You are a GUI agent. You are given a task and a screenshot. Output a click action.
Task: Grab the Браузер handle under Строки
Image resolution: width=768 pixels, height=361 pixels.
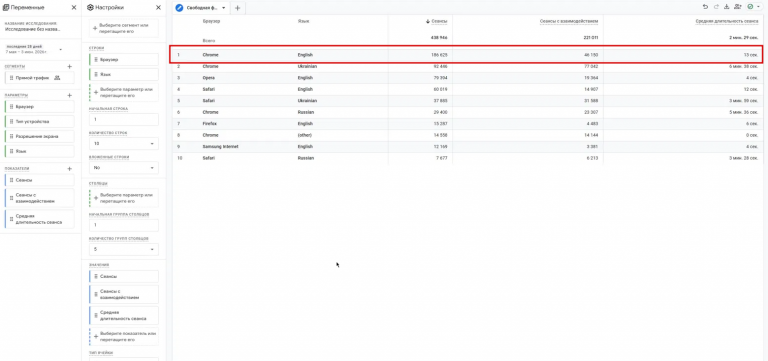click(96, 59)
